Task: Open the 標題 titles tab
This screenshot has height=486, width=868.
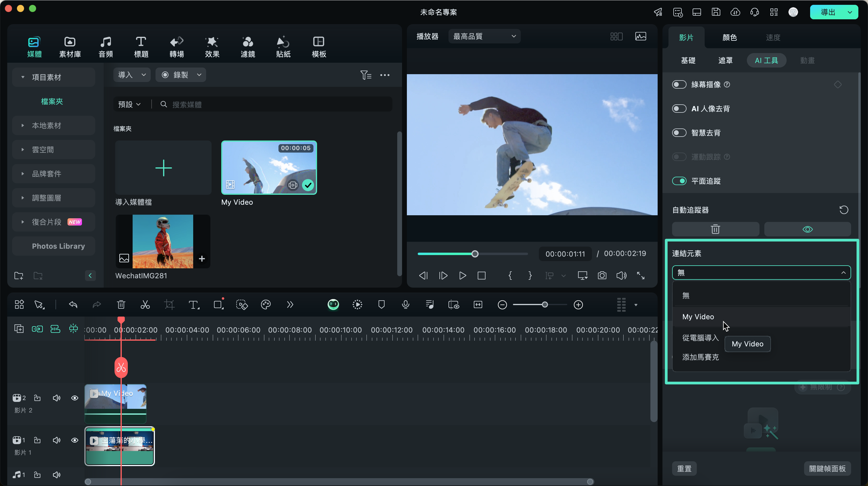Action: (141, 47)
